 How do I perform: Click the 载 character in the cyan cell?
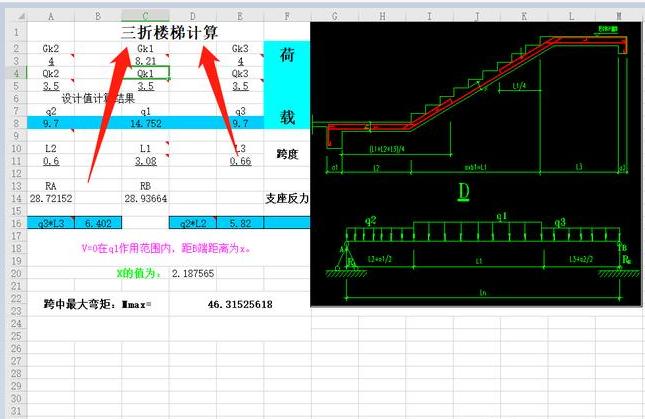click(287, 117)
